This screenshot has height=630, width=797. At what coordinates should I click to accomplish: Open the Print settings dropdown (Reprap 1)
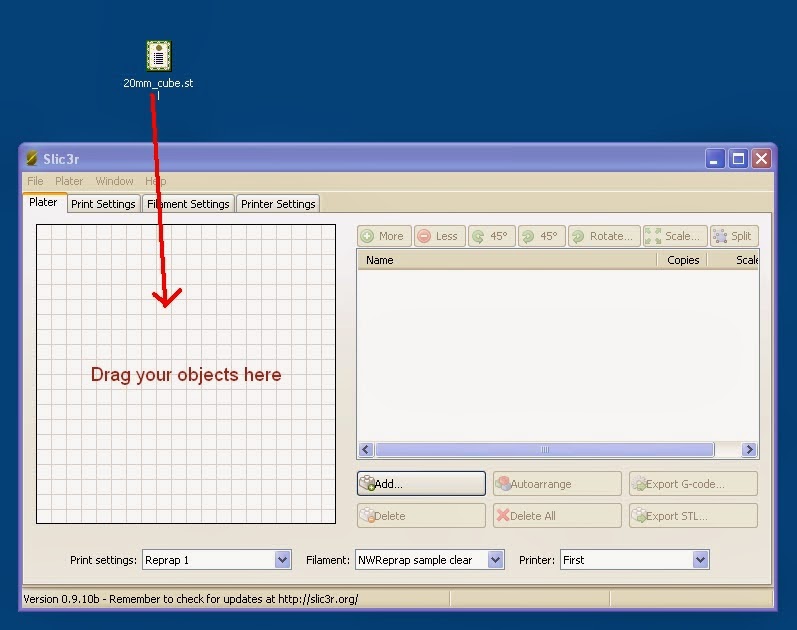[217, 560]
